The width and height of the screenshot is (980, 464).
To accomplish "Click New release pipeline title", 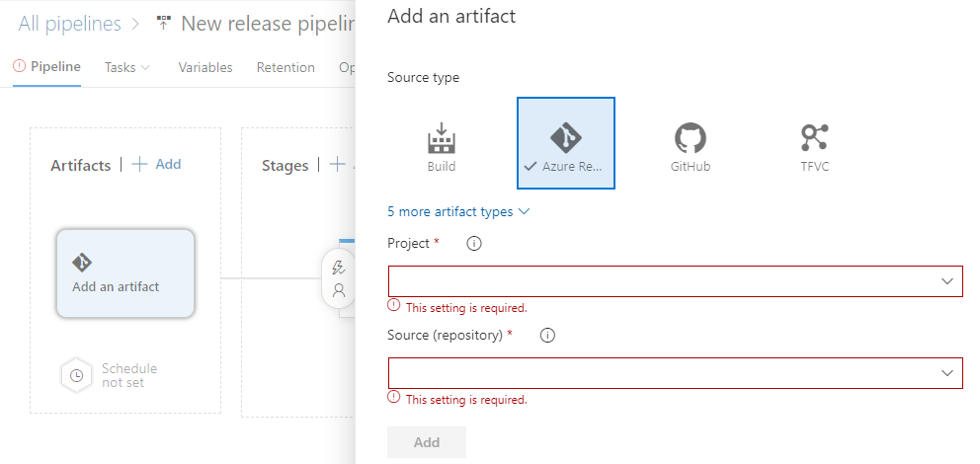I will click(x=268, y=24).
